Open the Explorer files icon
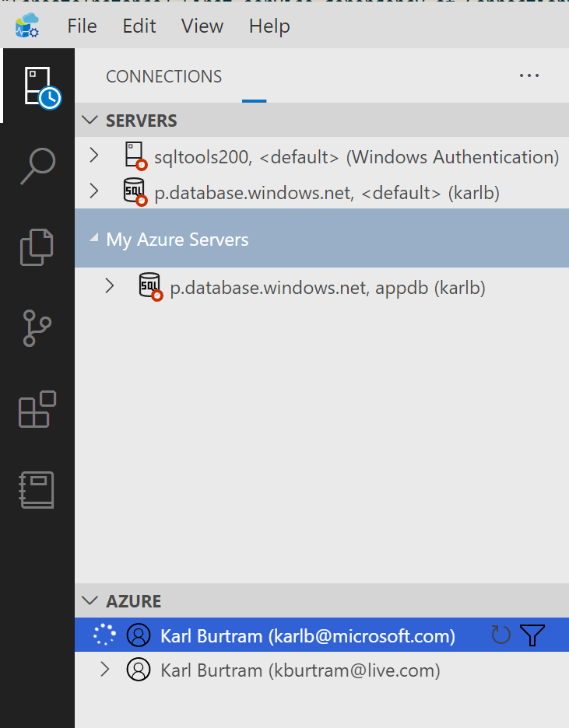Image resolution: width=569 pixels, height=728 pixels. coord(37,247)
